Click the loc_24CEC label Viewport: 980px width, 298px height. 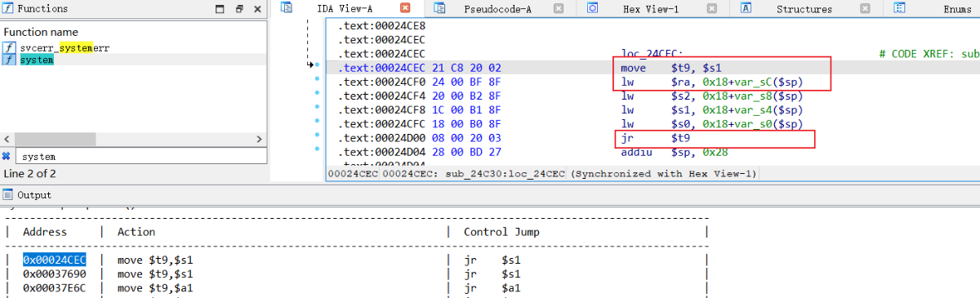coord(653,54)
